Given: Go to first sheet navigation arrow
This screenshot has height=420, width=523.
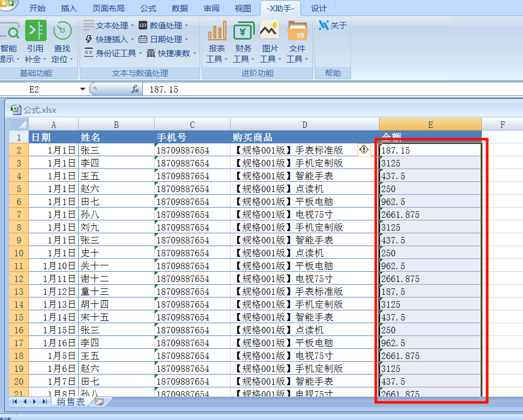Looking at the screenshot, I should [14, 401].
